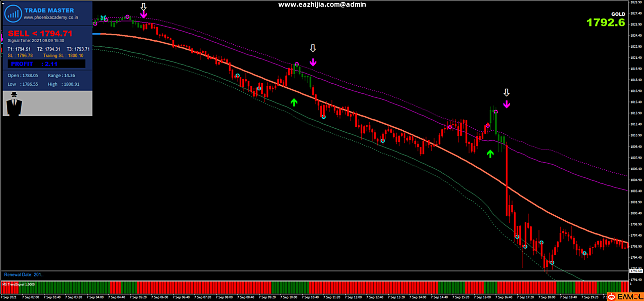644x301 pixels.
Task: Click the SELL < 1794.71 signal text
Action: coord(40,34)
